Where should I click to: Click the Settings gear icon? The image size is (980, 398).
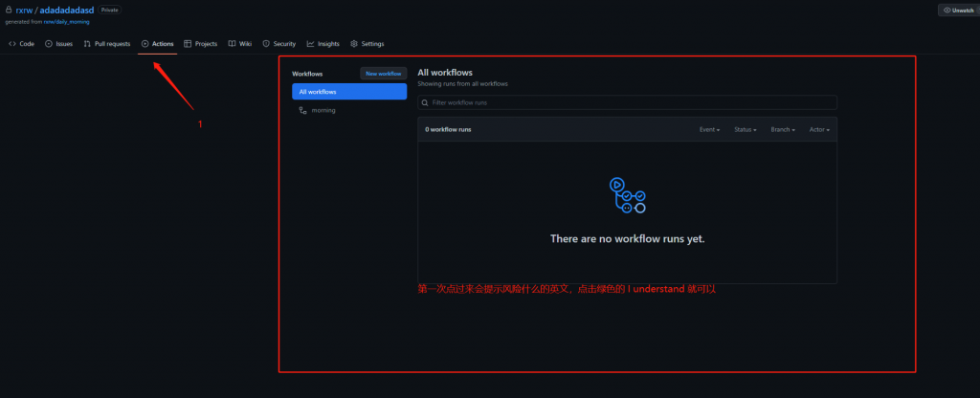coord(354,44)
